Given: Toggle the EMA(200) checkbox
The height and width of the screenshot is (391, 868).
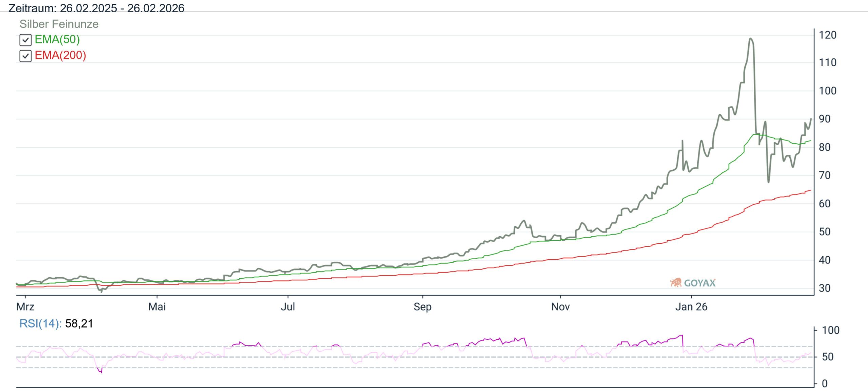Looking at the screenshot, I should [25, 56].
